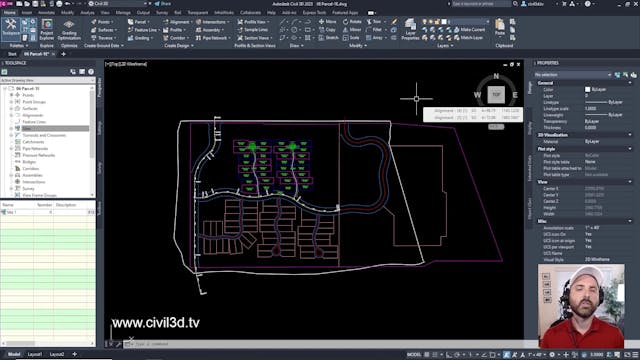The image size is (640, 360).
Task: Click the new drawing tab plus button
Action: (x=63, y=54)
